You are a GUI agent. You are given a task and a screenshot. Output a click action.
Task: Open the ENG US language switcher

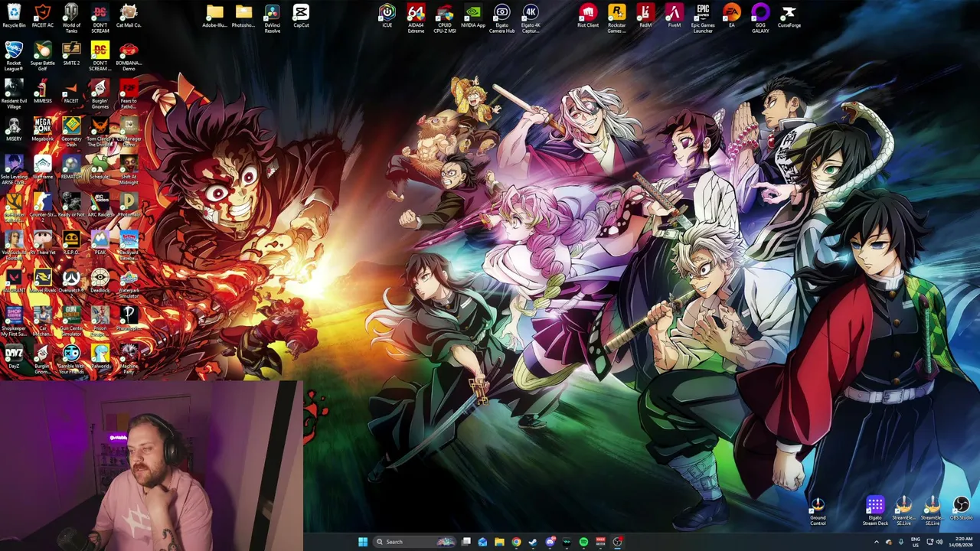tap(916, 542)
